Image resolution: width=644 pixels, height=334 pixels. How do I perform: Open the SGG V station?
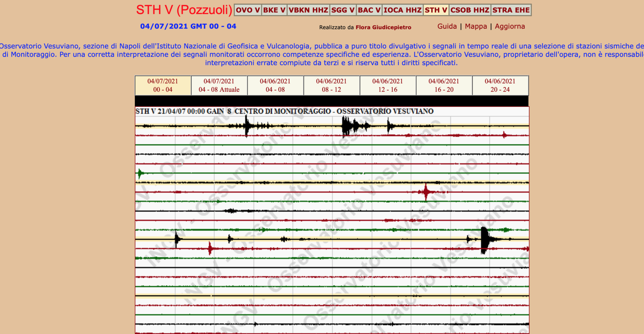(x=343, y=10)
